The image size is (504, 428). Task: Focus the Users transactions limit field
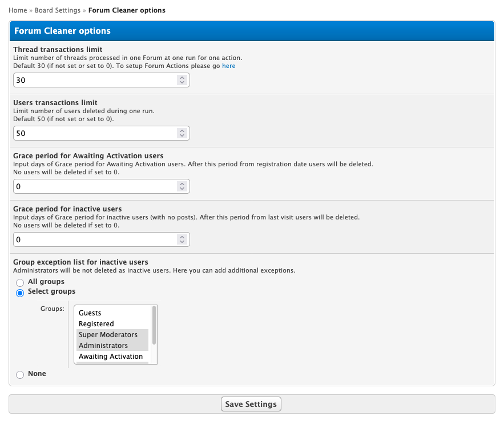coord(94,133)
